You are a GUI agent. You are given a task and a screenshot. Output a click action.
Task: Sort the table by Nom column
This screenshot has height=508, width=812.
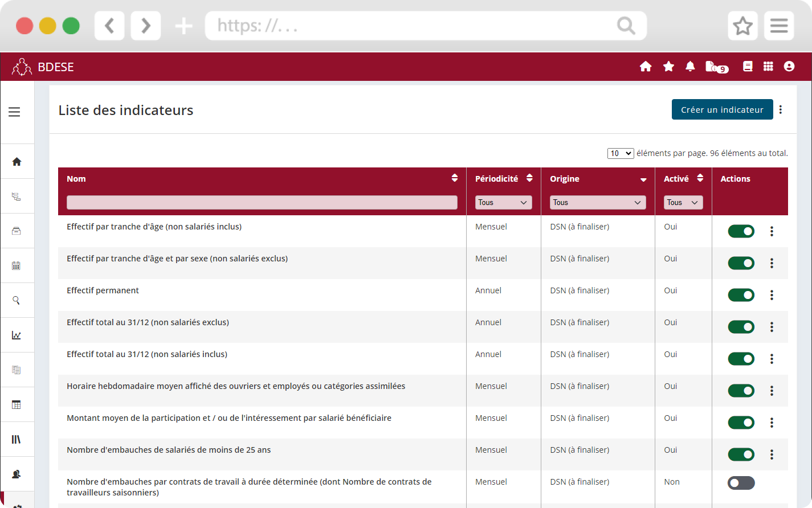pos(454,178)
